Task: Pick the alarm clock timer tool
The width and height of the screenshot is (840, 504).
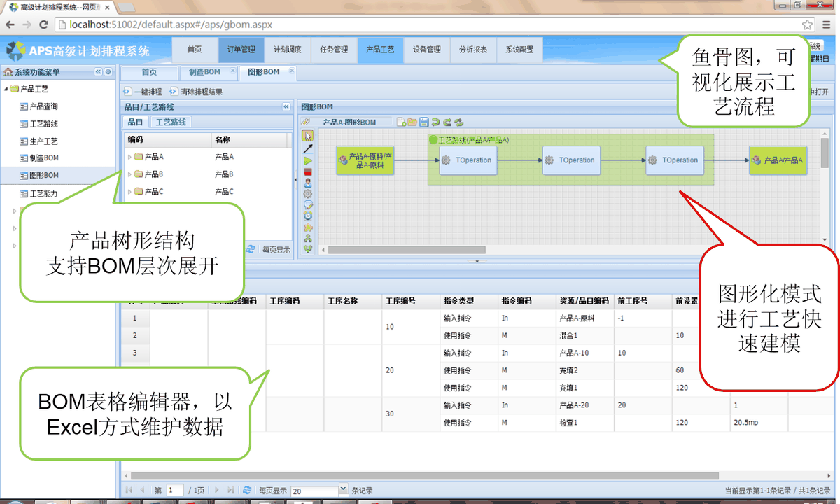Action: pos(307,216)
